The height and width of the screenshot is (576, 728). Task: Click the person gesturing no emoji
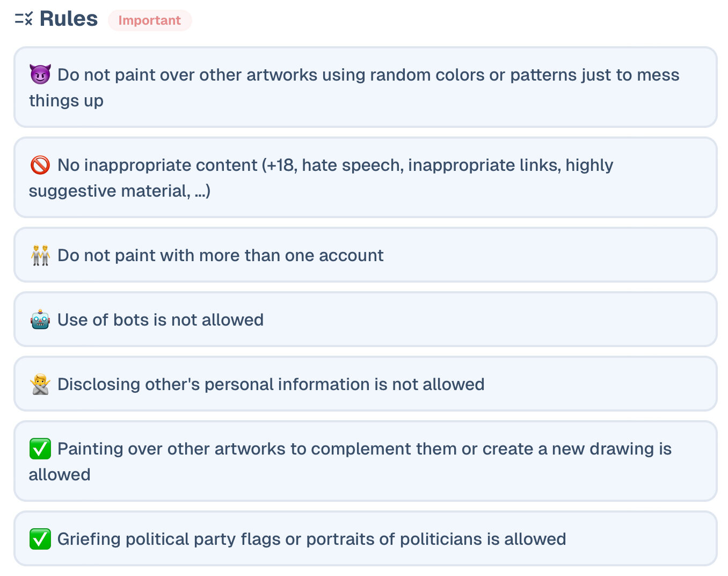(x=40, y=384)
